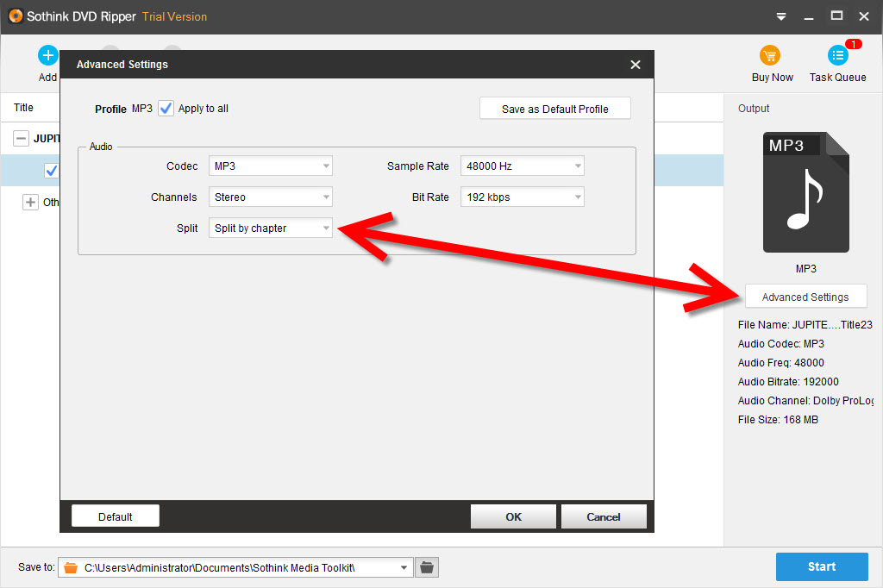
Task: Open the Save to path dropdown
Action: pyautogui.click(x=404, y=567)
